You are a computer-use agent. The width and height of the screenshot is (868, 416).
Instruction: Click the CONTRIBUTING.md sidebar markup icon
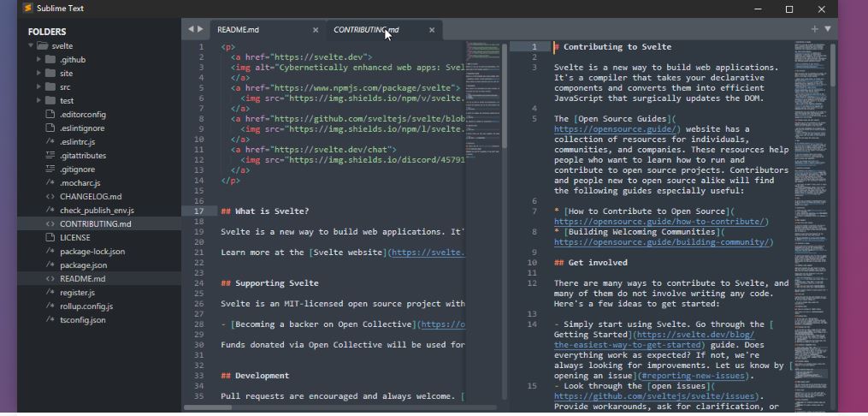[50, 223]
